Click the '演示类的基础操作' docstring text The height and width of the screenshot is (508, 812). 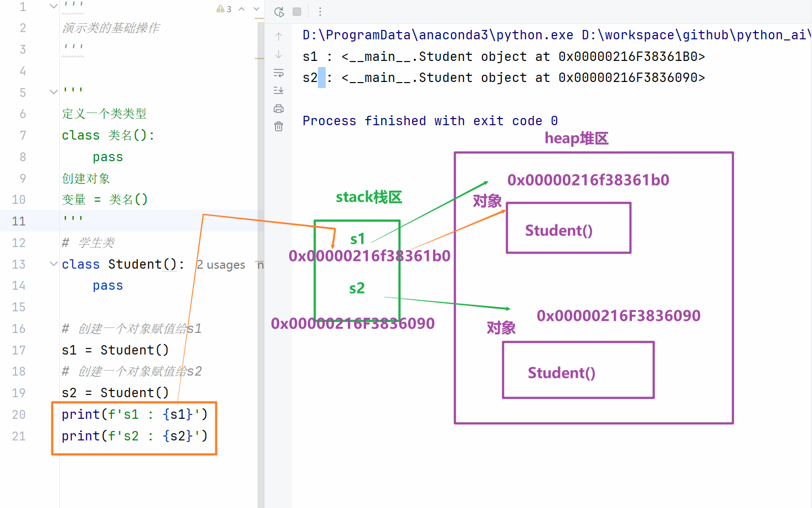coord(111,28)
